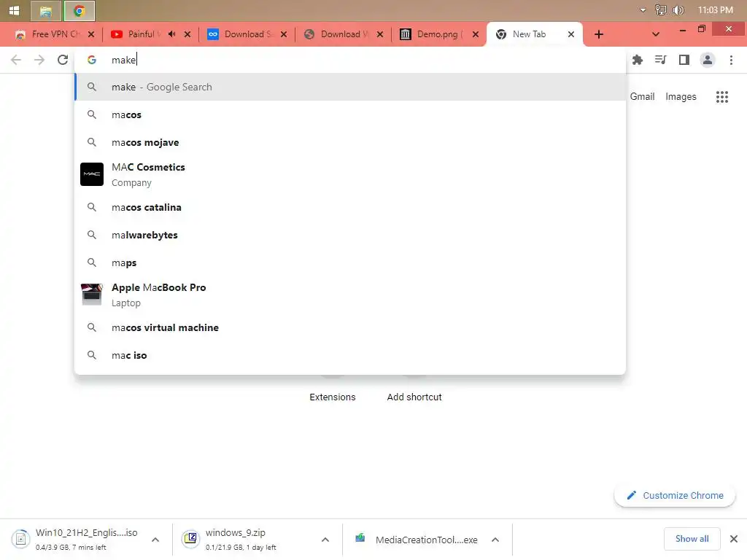The width and height of the screenshot is (747, 560).
Task: Close the Download W tab
Action: pyautogui.click(x=380, y=34)
